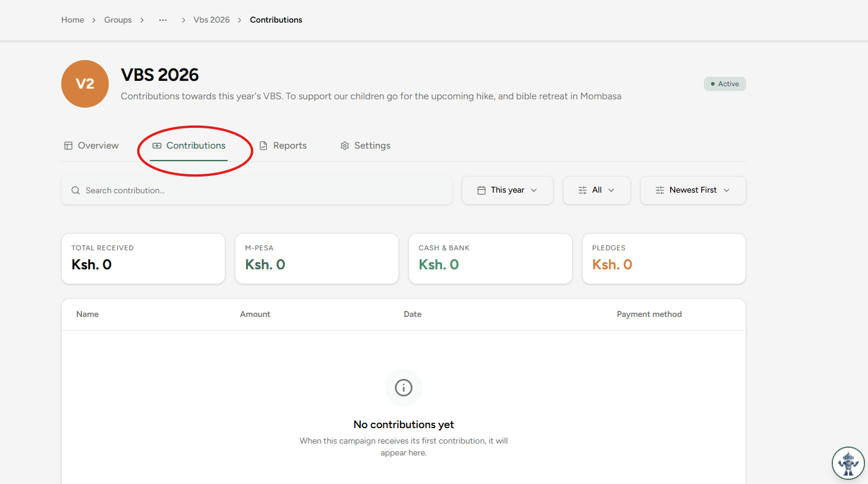The width and height of the screenshot is (868, 484).
Task: Click the Contributions breadcrumb item
Action: [276, 20]
